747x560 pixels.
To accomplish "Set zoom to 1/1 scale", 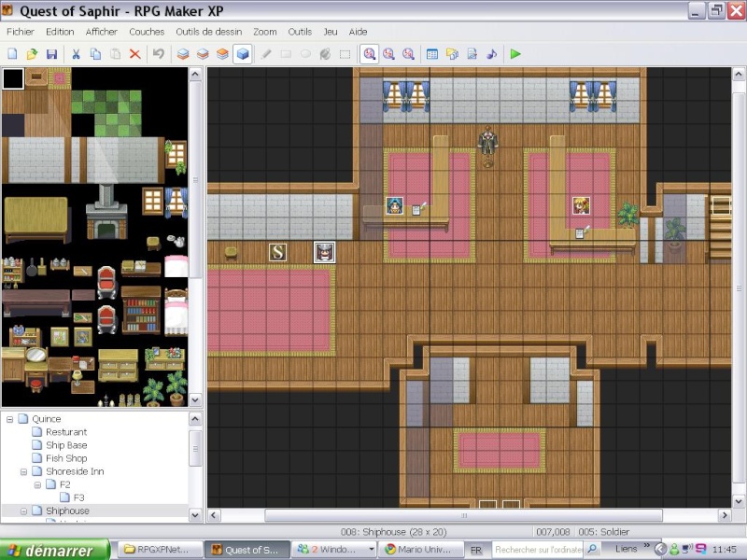I will point(369,54).
